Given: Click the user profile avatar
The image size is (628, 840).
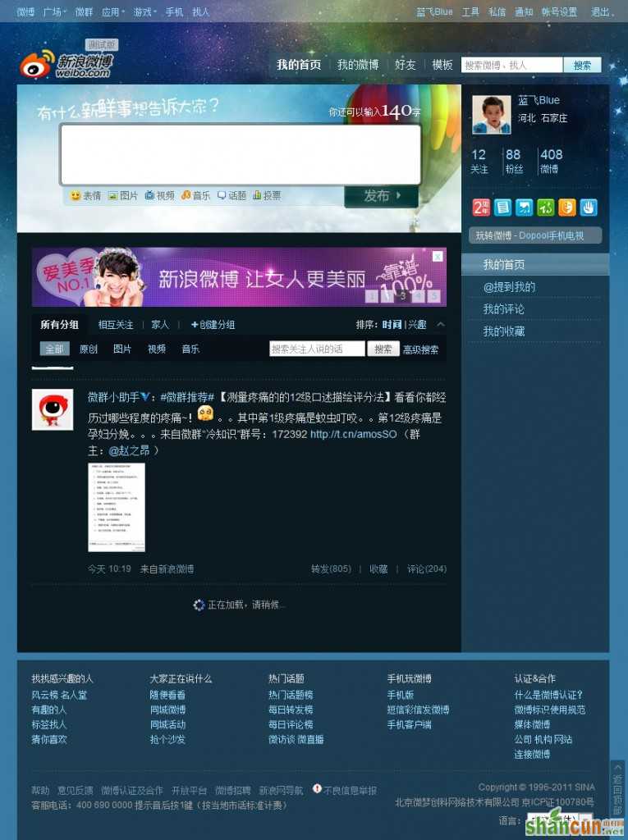Looking at the screenshot, I should pos(491,114).
